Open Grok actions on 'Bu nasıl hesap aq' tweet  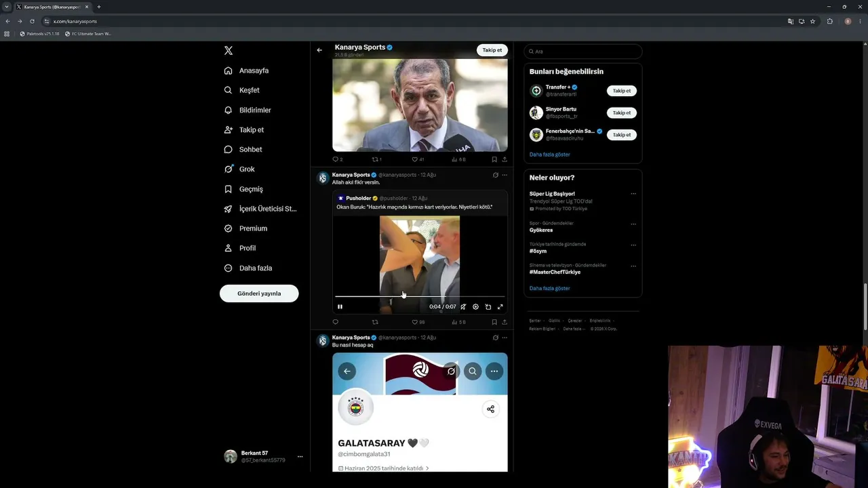tap(496, 338)
